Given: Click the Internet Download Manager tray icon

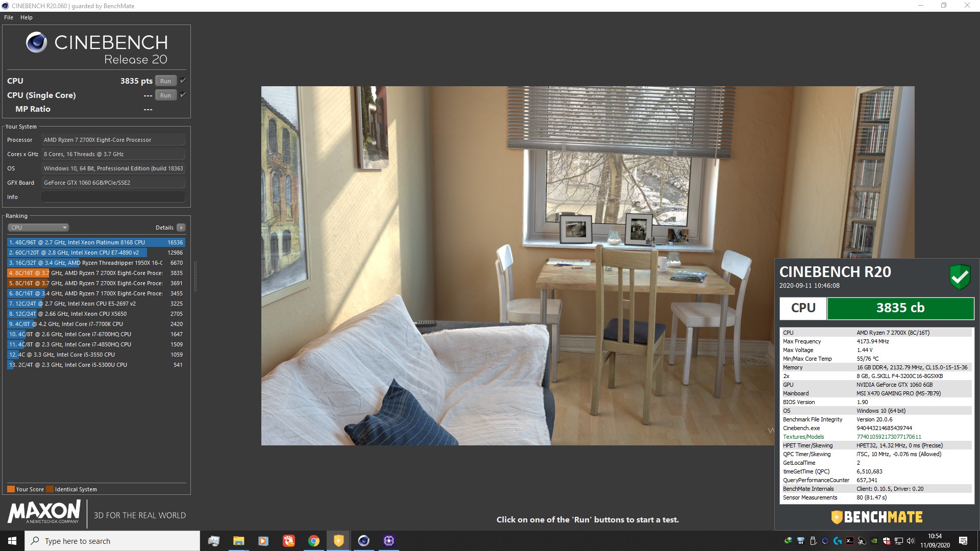Looking at the screenshot, I should pos(789,541).
